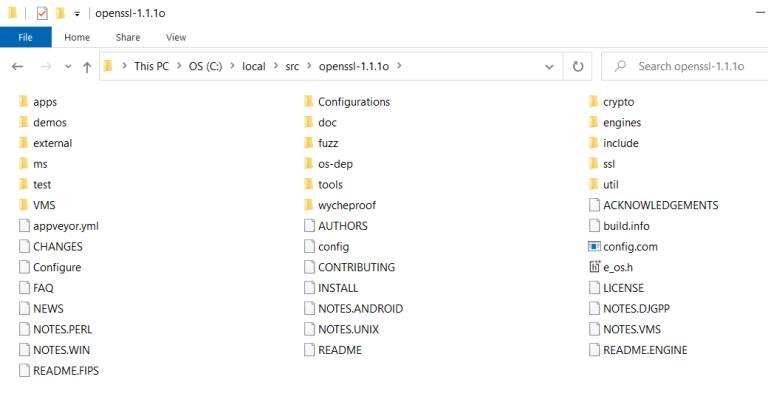Click the Properties quick access toolbar icon
768x405 pixels.
point(42,13)
